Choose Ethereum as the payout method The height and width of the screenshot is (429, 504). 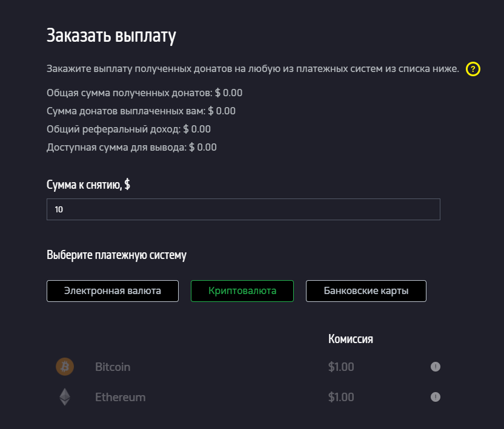coord(120,398)
